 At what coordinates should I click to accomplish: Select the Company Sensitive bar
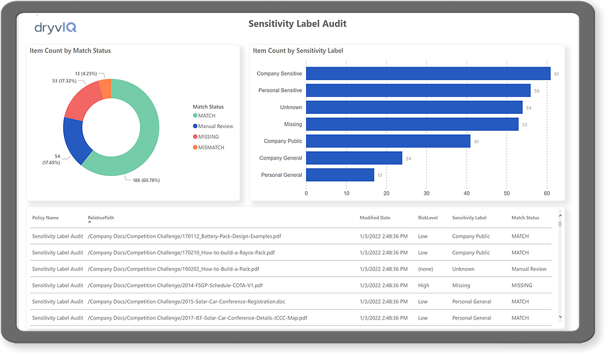428,74
